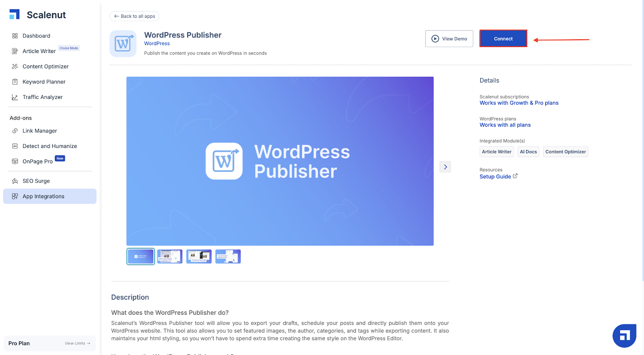Click 'What does the WordPress Publisher do?' text
Image resolution: width=644 pixels, height=355 pixels.
coord(170,313)
